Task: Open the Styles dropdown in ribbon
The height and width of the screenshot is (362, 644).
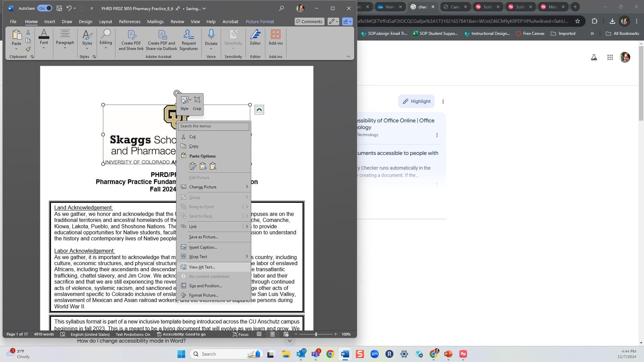Action: (x=87, y=40)
